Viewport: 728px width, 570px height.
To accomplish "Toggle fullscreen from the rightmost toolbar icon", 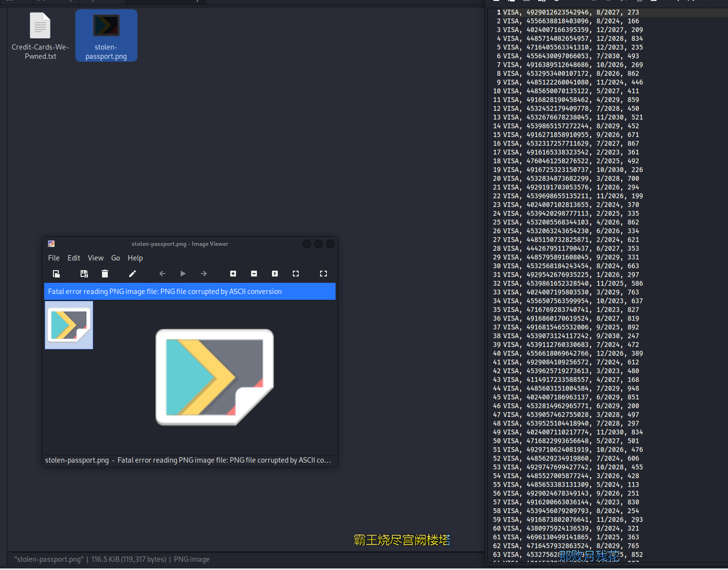I will click(x=323, y=274).
